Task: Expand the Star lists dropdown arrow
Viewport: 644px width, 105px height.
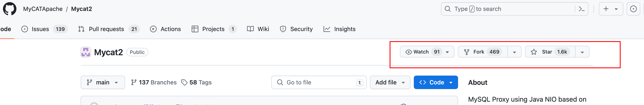Action: tap(582, 52)
